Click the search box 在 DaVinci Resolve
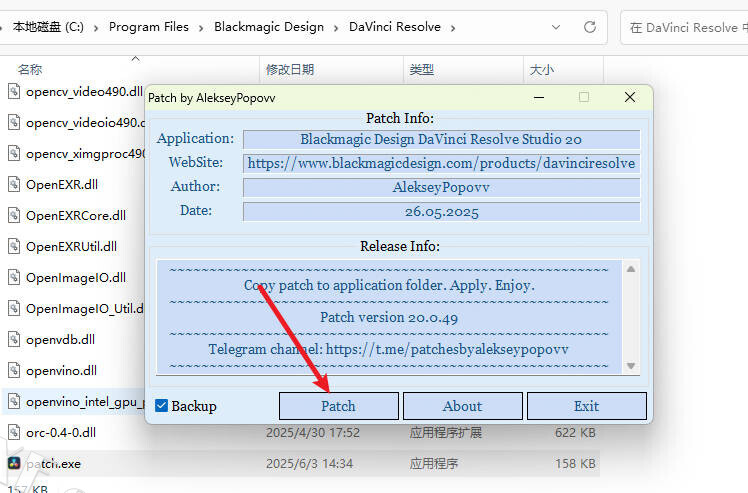The image size is (748, 493). (x=686, y=28)
